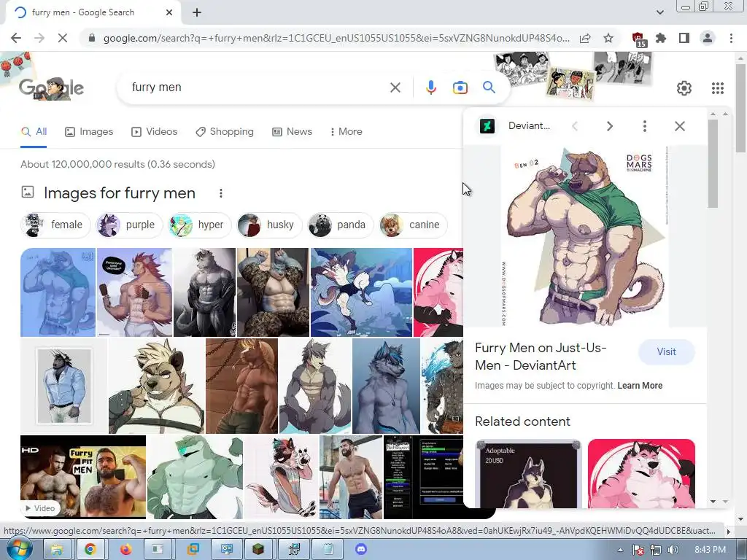Click the Google doodle logo
This screenshot has width=747, height=560.
(52, 88)
